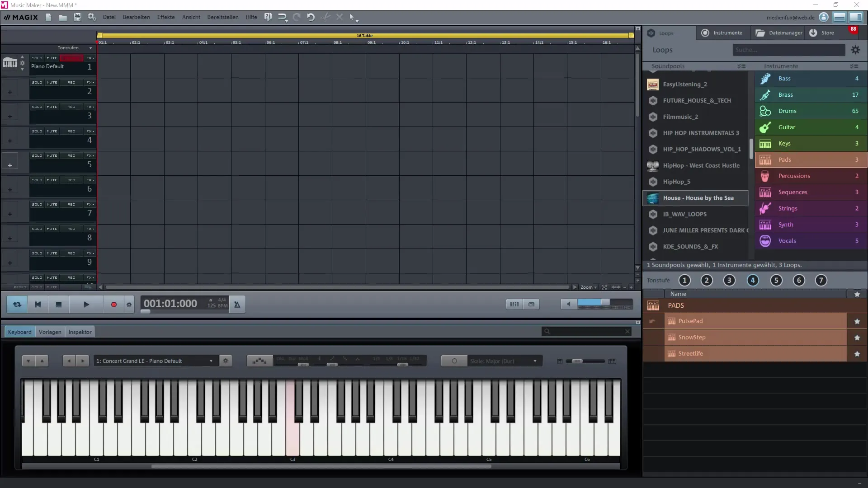The image size is (868, 488).
Task: Select Vocals instrument category
Action: [811, 241]
